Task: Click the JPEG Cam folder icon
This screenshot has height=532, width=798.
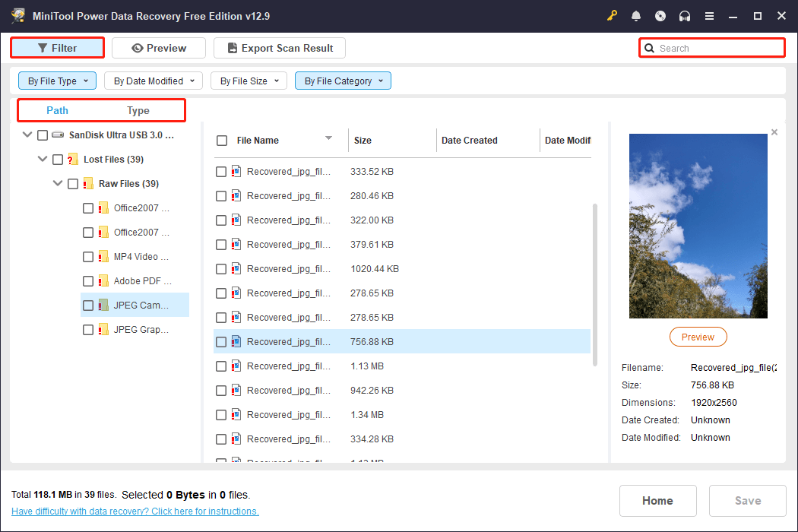Action: click(103, 306)
